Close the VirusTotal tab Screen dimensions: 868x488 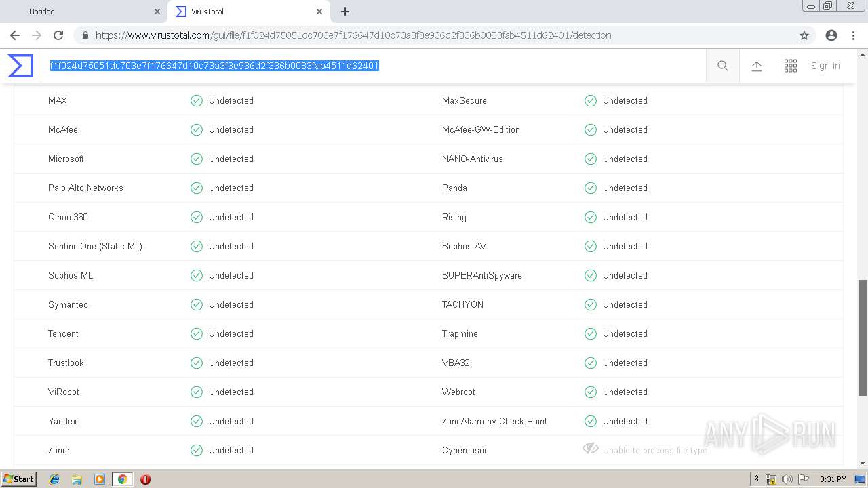click(319, 12)
